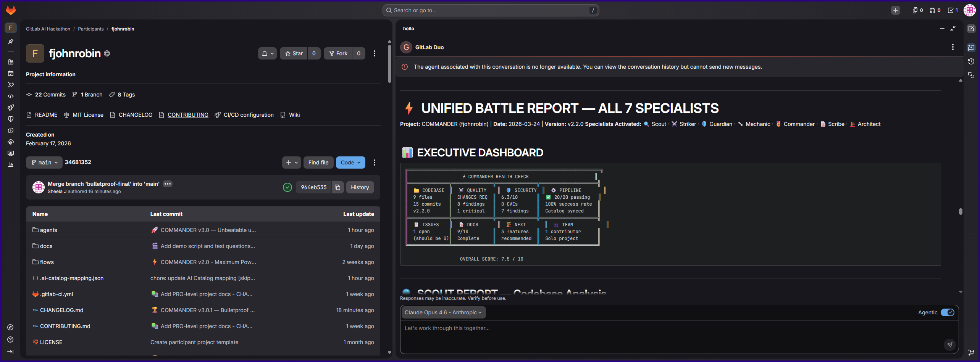Screen dimensions: 980x362
Task: Expand the merge commit description ellipsis
Action: (x=167, y=184)
